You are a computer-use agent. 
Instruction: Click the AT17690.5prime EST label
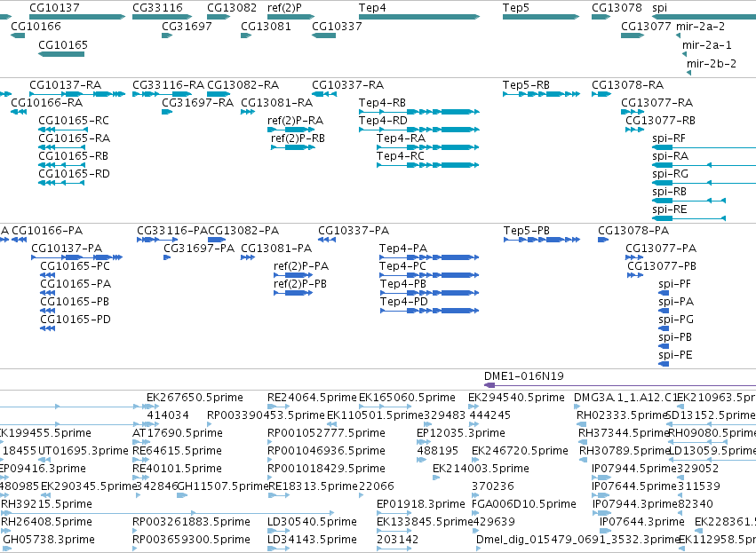(178, 433)
